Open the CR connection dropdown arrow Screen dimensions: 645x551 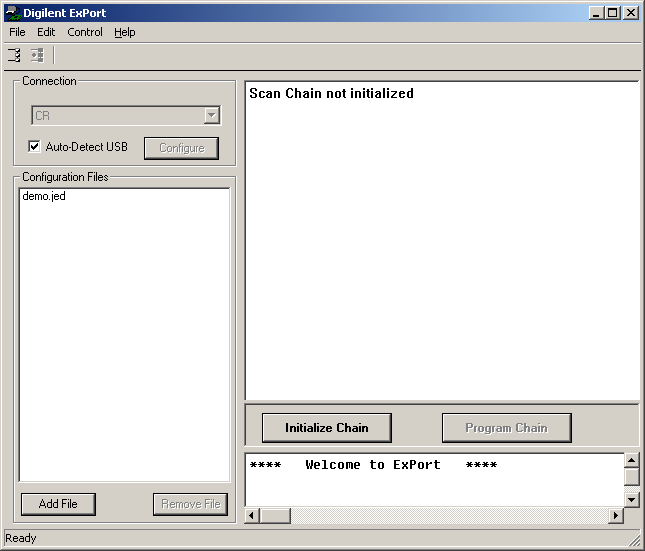211,115
